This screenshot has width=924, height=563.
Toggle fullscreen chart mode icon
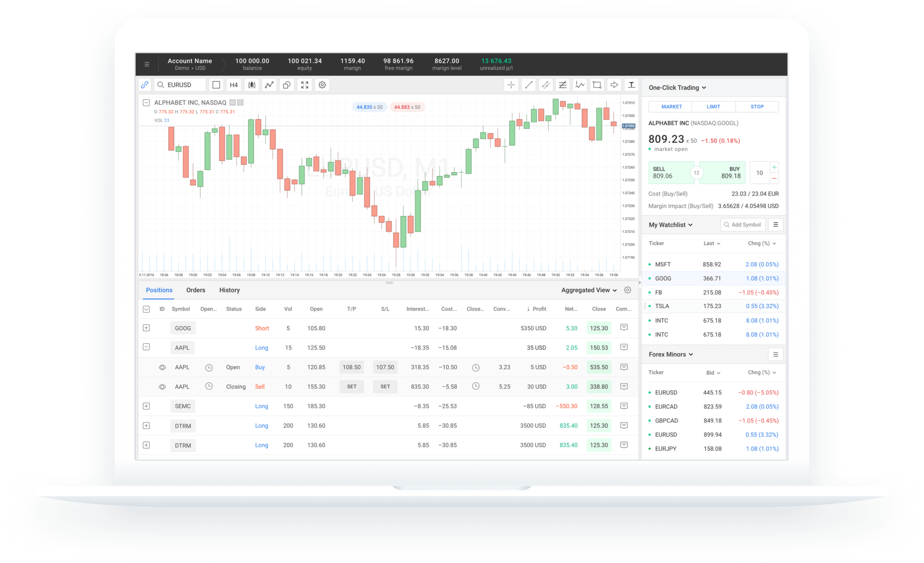(305, 85)
